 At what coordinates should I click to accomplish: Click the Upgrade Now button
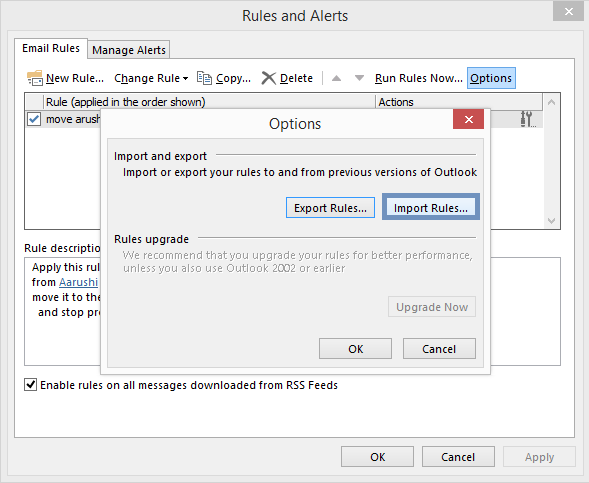pyautogui.click(x=432, y=307)
